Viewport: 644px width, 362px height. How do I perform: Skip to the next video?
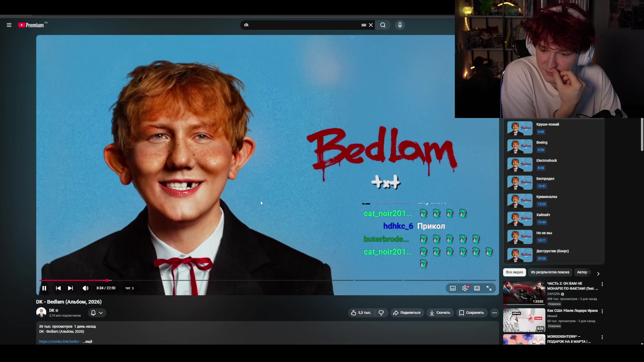[x=70, y=288]
